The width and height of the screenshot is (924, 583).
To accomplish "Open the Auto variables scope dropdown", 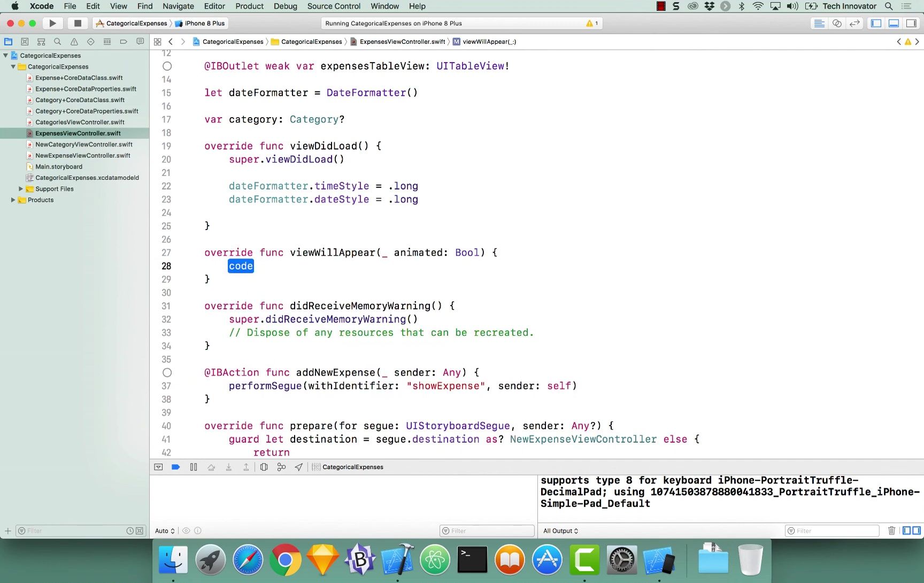I will (165, 531).
